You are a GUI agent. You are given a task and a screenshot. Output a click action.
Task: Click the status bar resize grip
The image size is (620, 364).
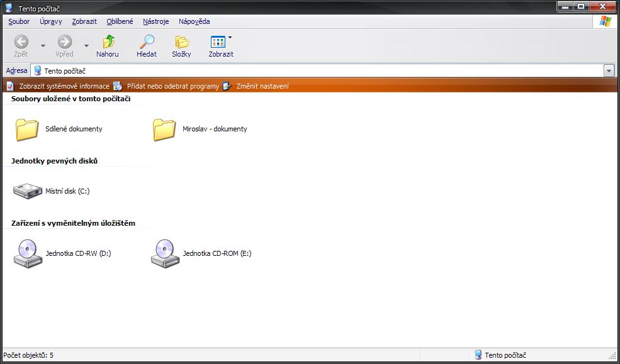(x=613, y=356)
